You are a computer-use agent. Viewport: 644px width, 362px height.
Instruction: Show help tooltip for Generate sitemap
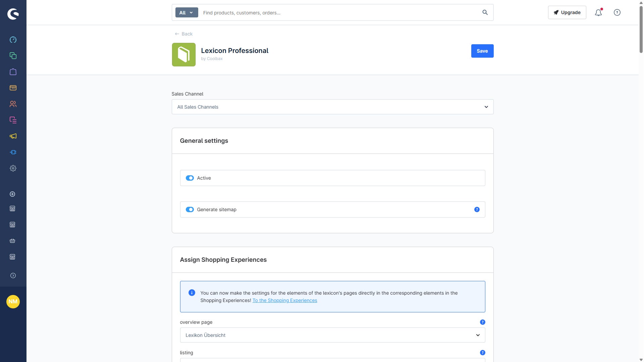click(477, 209)
